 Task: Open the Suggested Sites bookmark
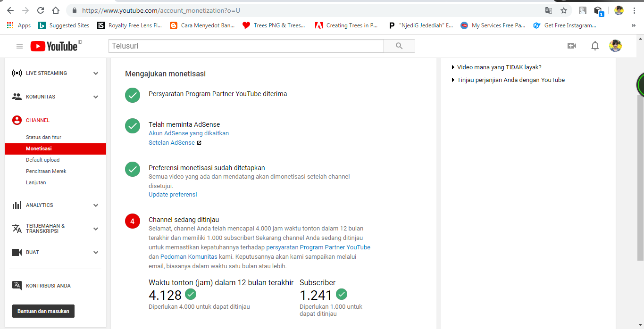click(64, 25)
